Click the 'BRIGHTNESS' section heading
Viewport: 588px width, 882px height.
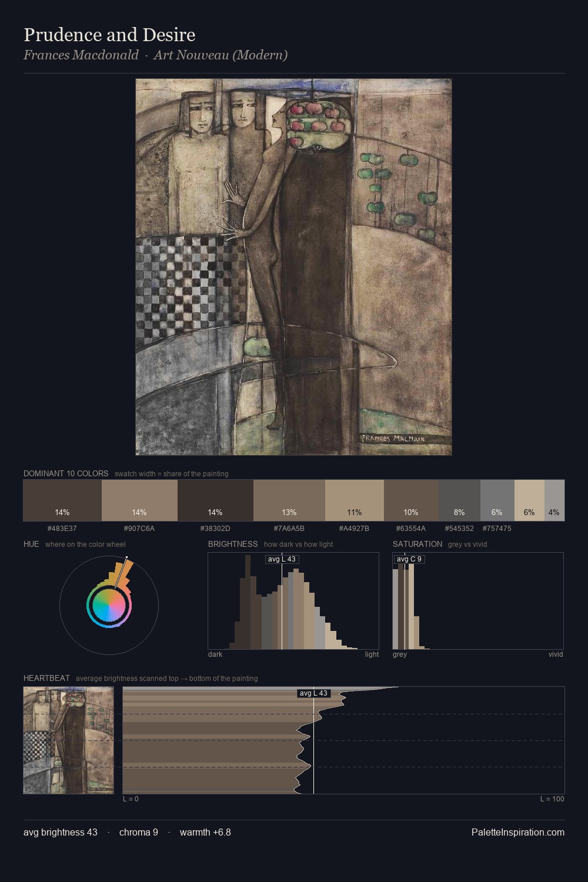(x=233, y=544)
